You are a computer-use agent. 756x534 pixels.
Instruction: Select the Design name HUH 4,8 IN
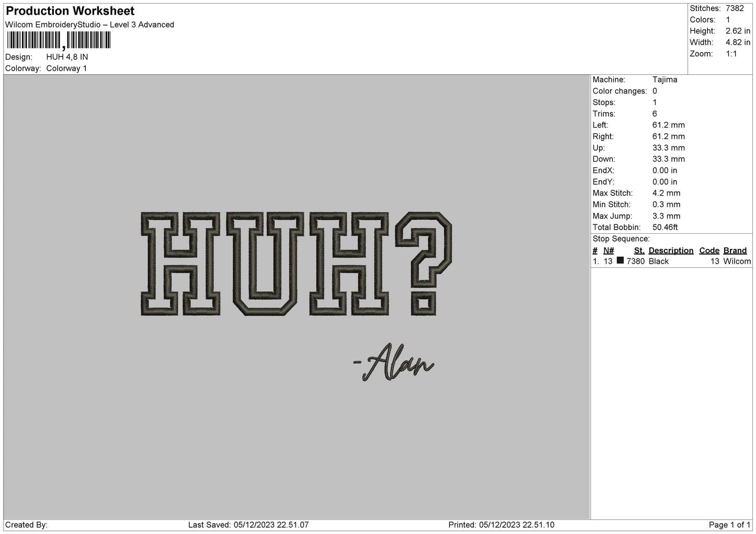(x=66, y=56)
